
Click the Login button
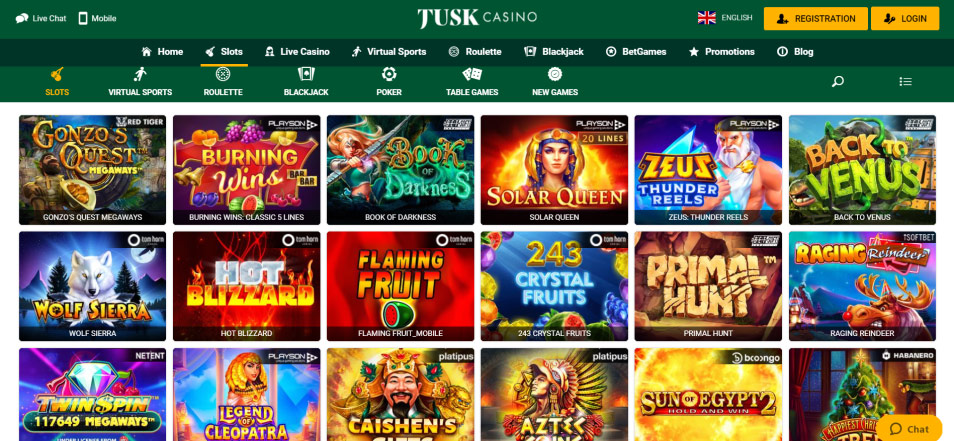[905, 18]
